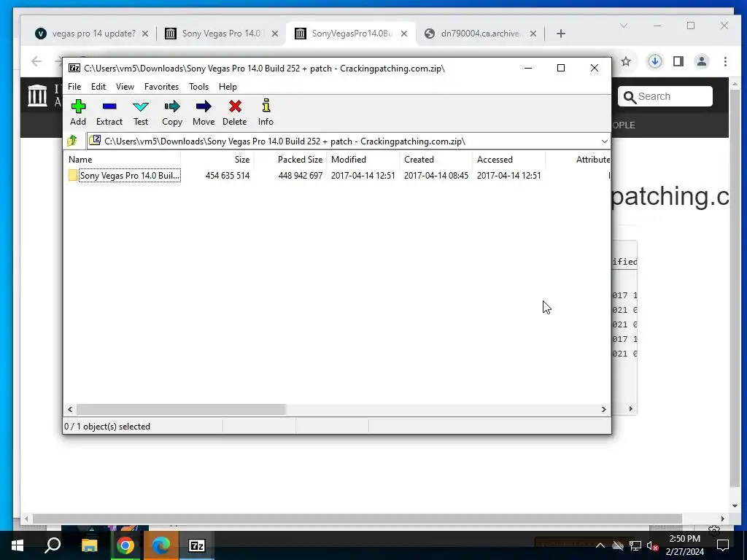Run the Test archive tool
This screenshot has height=560, width=747.
coord(141,112)
